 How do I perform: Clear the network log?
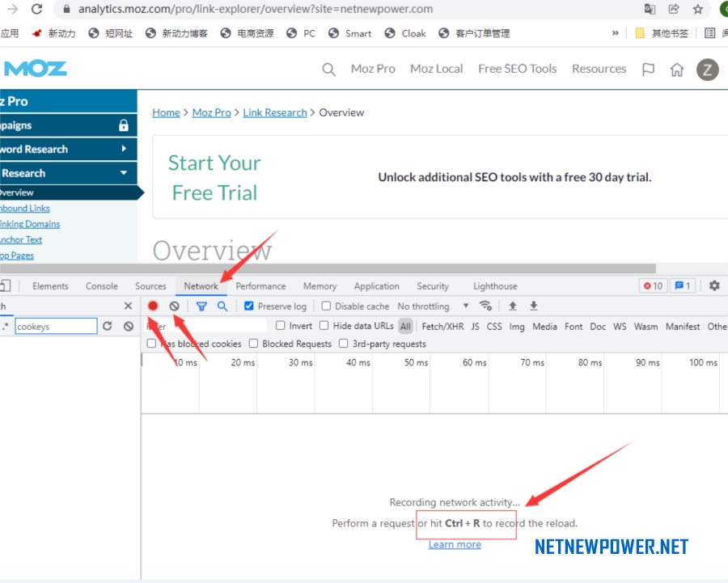[174, 306]
